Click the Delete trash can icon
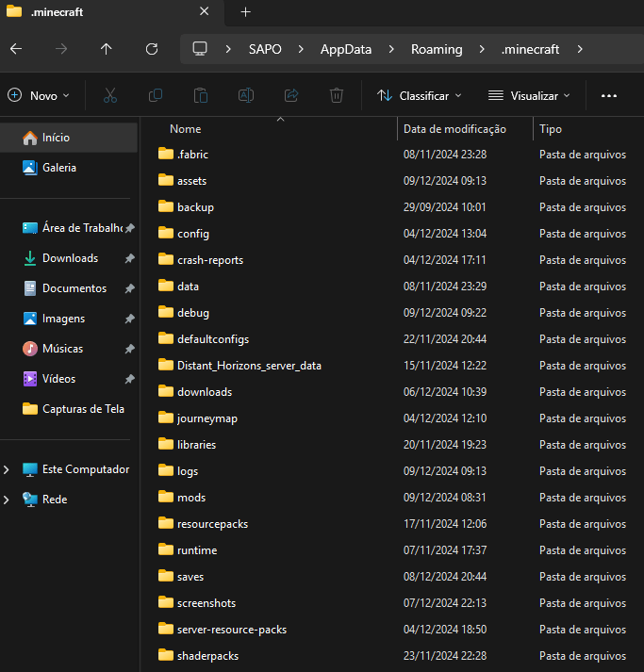This screenshot has height=672, width=644. click(x=337, y=95)
